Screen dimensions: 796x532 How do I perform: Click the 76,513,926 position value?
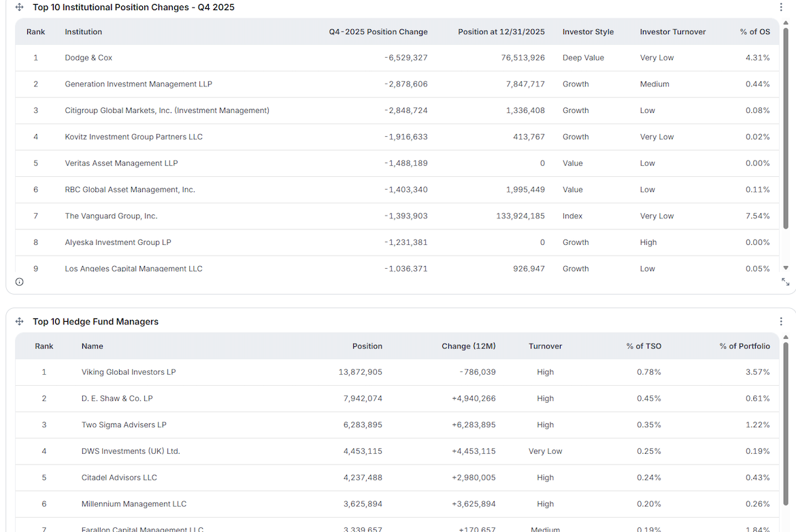[x=523, y=57]
